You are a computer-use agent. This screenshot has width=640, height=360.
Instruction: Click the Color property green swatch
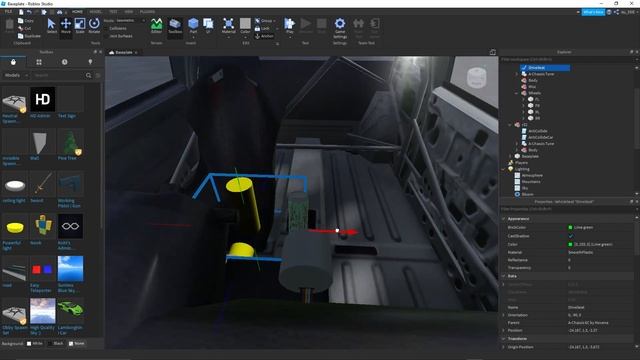pyautogui.click(x=570, y=244)
